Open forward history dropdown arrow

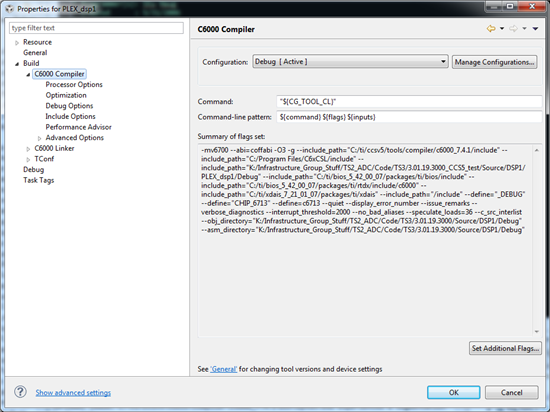click(524, 29)
